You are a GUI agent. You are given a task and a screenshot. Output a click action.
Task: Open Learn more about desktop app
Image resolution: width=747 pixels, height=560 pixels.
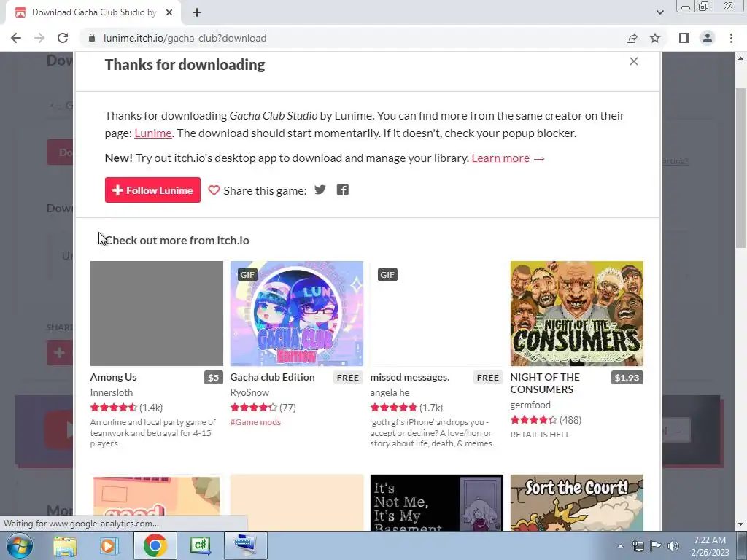pos(500,157)
